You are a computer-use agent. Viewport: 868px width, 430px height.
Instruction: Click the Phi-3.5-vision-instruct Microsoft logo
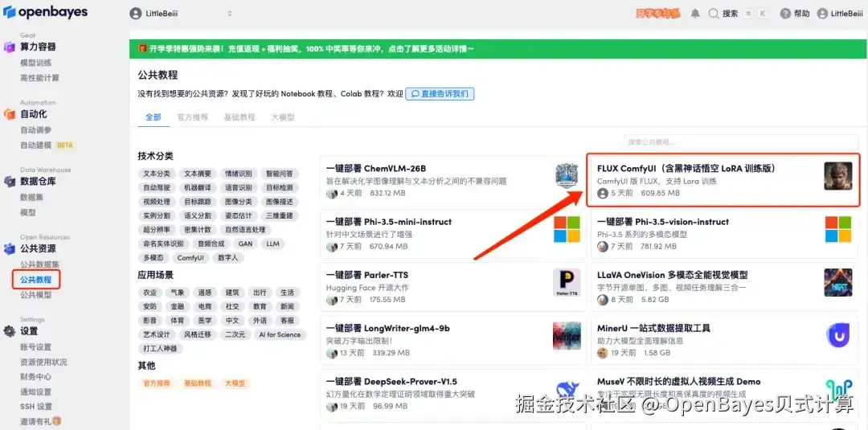tap(838, 229)
